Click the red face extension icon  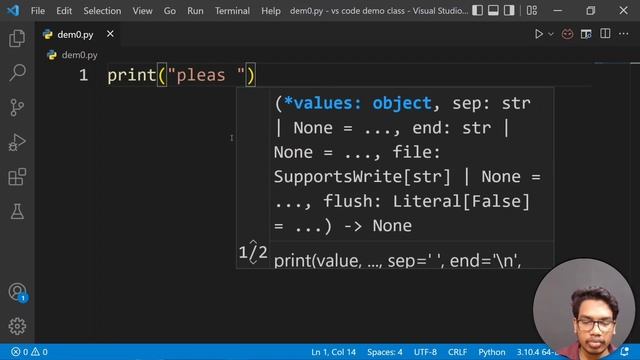coord(567,34)
